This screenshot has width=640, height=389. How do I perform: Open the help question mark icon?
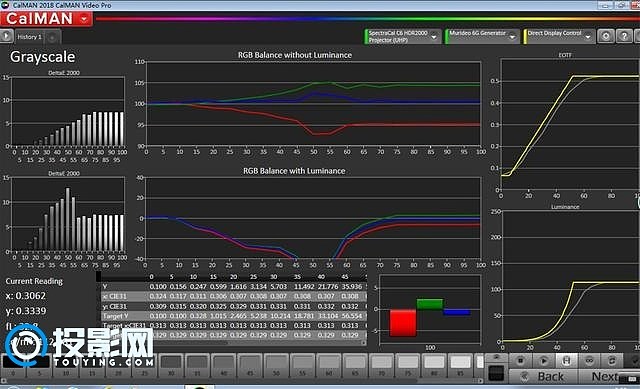(624, 36)
